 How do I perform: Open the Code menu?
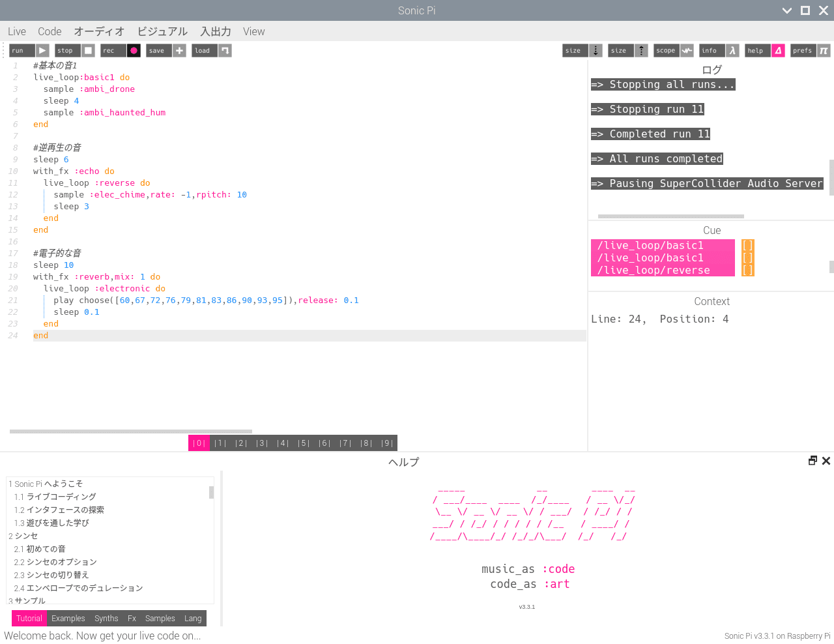[50, 31]
